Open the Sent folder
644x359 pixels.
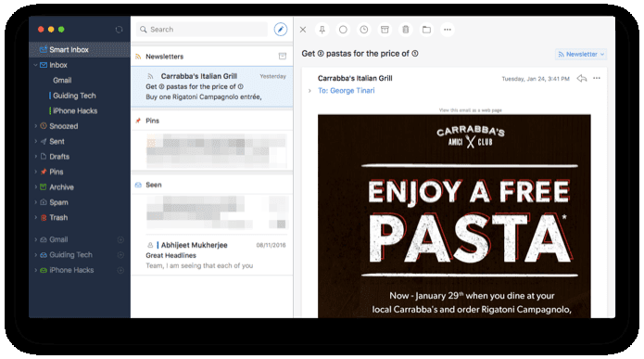[x=57, y=141]
